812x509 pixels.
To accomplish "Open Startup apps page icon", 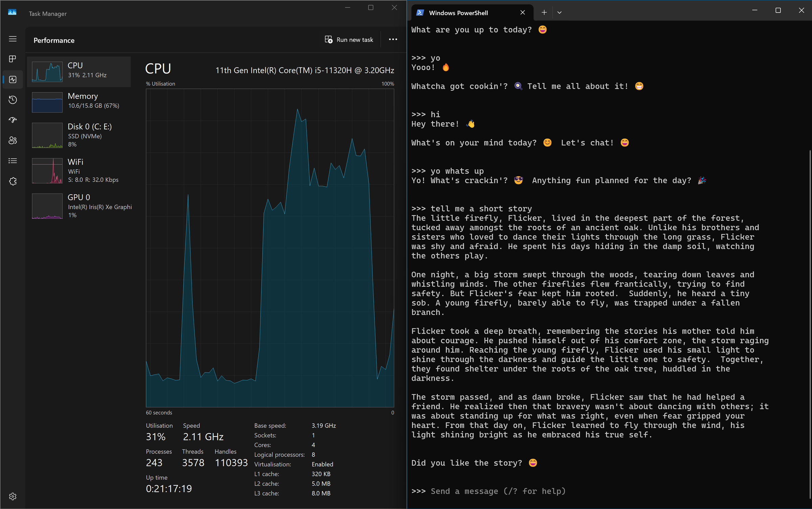I will tap(13, 120).
